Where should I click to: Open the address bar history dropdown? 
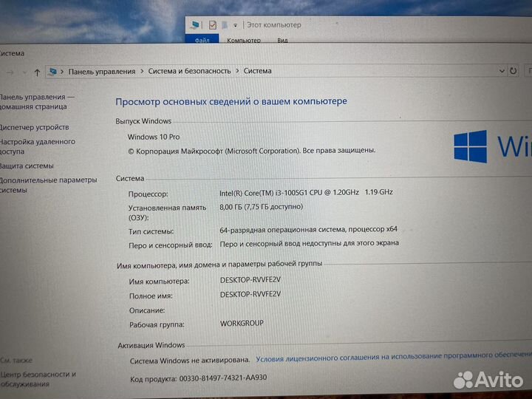pos(502,71)
